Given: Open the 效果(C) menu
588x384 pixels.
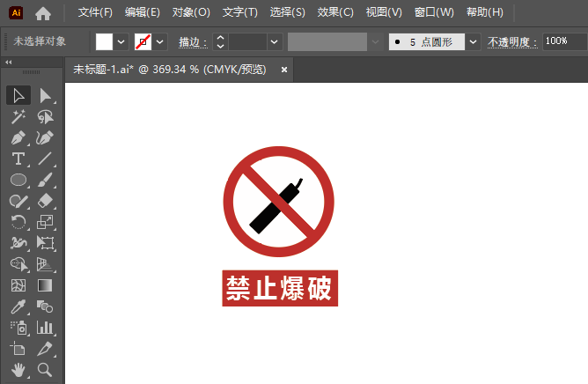Looking at the screenshot, I should 335,12.
